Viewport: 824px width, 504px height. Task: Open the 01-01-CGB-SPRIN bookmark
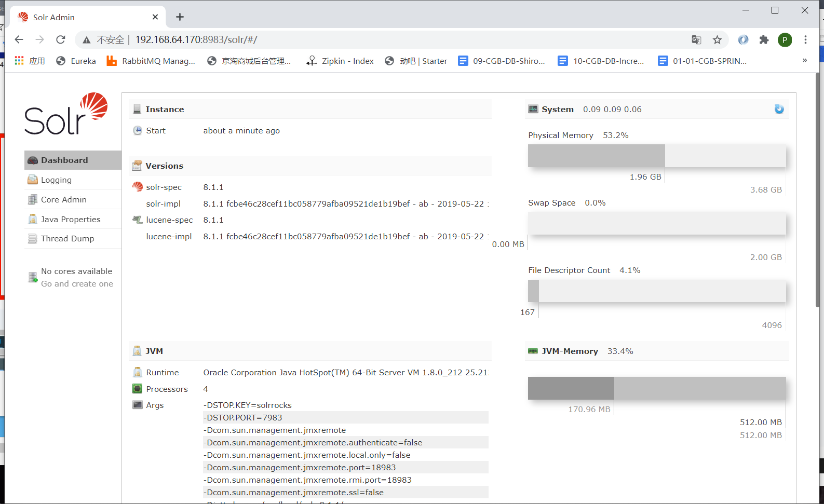(702, 61)
